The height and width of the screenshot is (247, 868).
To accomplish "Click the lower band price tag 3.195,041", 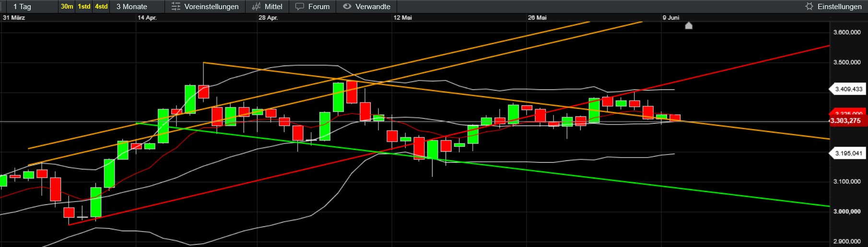I will pyautogui.click(x=848, y=153).
